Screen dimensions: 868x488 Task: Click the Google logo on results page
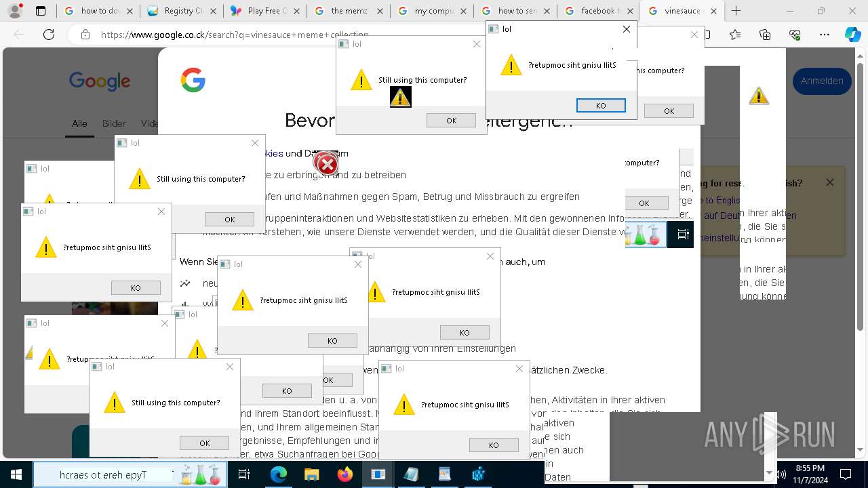click(x=100, y=81)
